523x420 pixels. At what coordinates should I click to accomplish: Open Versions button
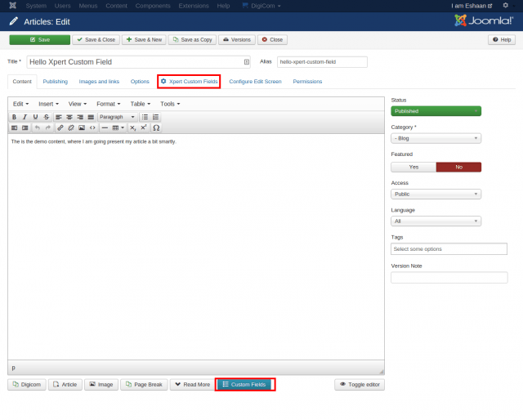(x=237, y=40)
